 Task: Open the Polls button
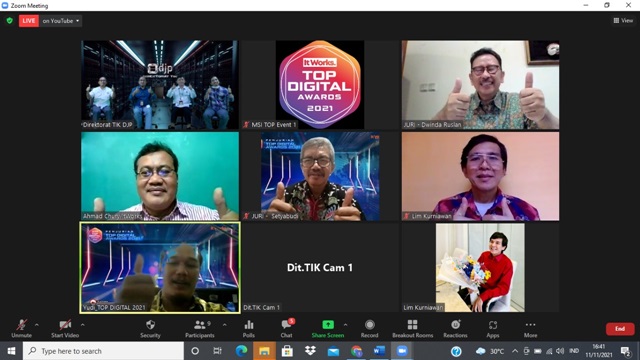[x=249, y=329]
